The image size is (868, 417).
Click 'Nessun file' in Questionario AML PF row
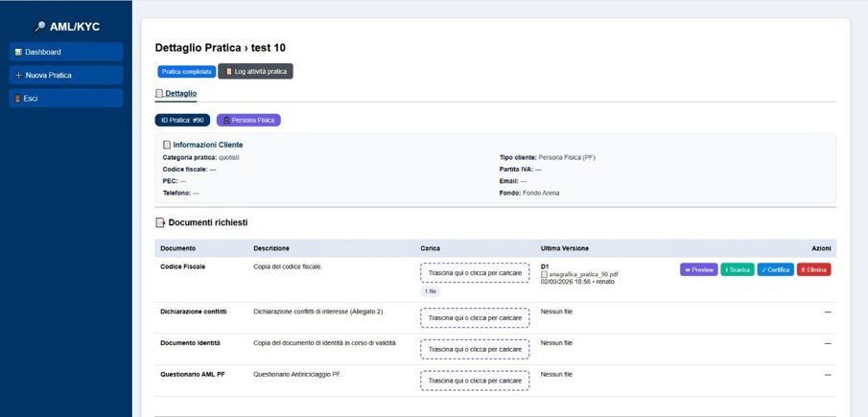click(556, 375)
